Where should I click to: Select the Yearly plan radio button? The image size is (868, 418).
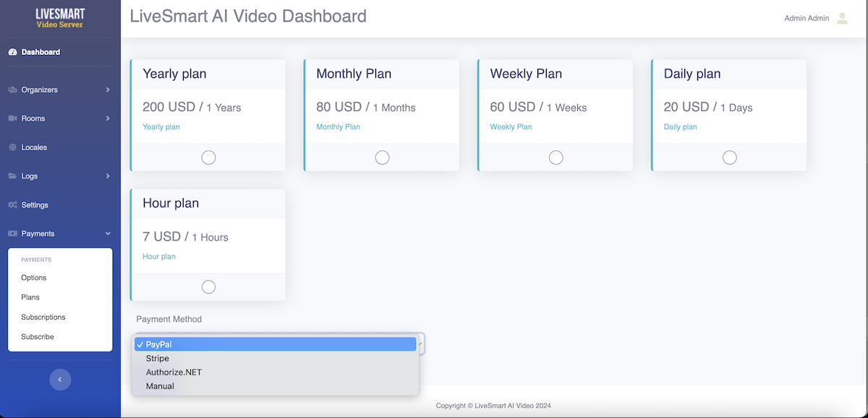pyautogui.click(x=208, y=158)
